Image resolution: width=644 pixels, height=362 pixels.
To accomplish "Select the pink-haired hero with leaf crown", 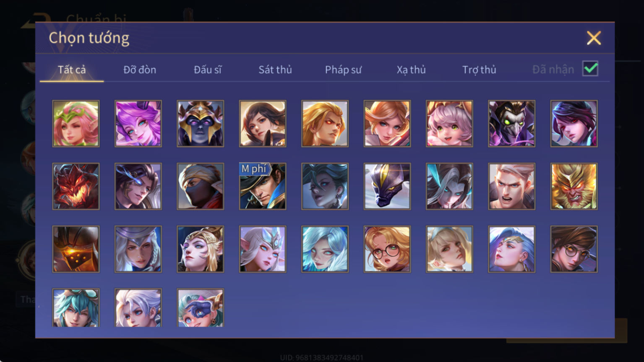I will [76, 123].
